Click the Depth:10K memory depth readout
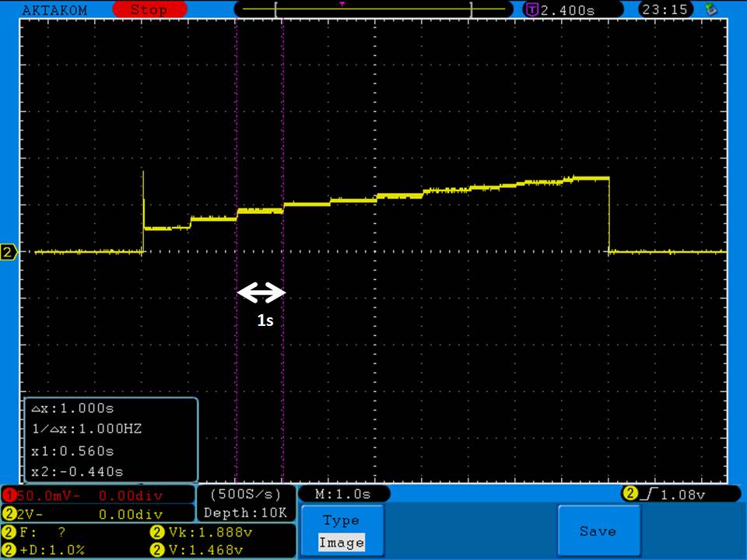 tap(245, 513)
